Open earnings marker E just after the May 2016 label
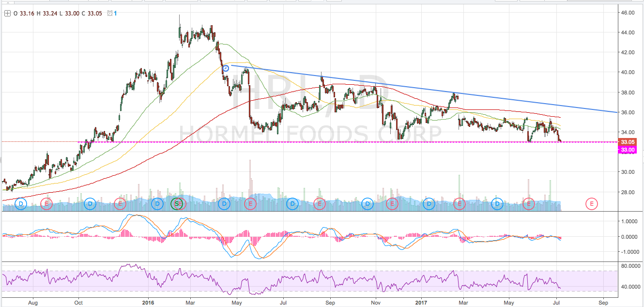The image size is (644, 307). (x=250, y=204)
